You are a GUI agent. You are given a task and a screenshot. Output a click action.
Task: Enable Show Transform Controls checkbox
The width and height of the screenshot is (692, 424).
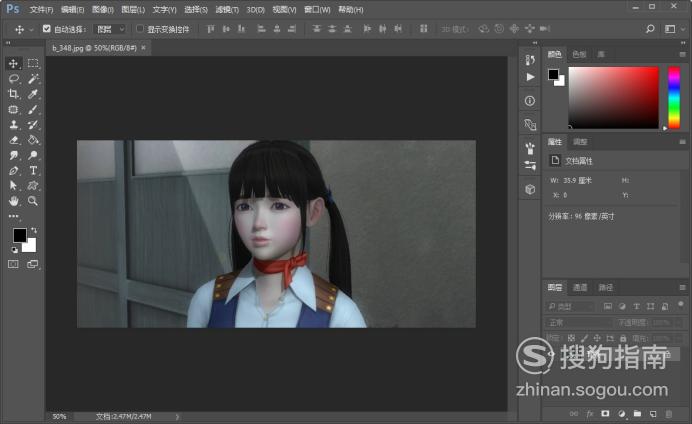[x=140, y=29]
